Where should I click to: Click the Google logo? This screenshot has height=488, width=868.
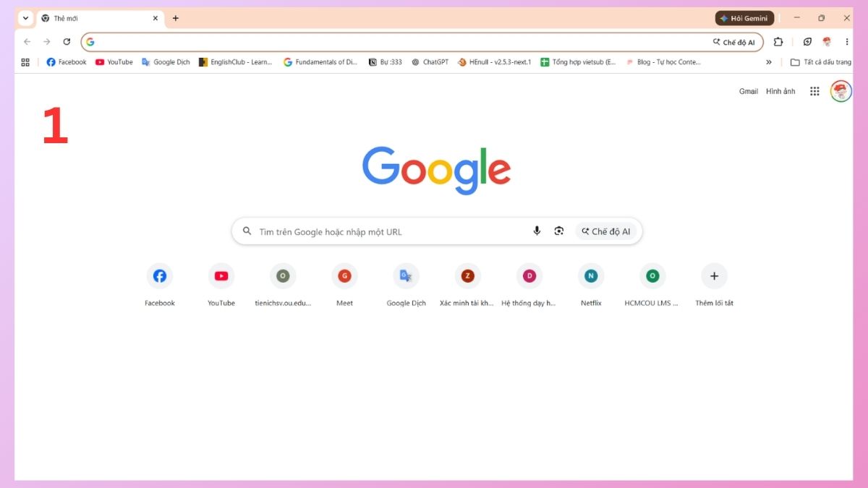(x=437, y=171)
